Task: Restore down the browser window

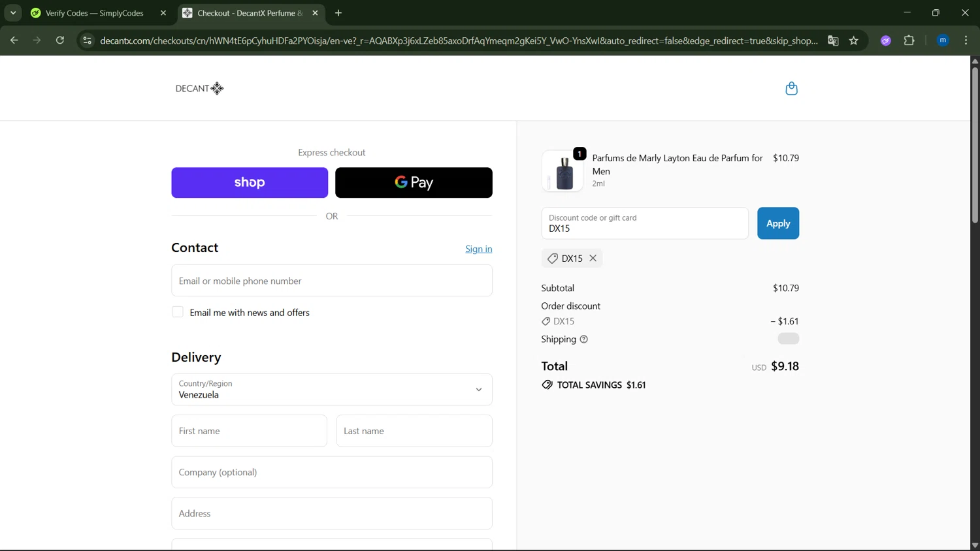Action: pyautogui.click(x=936, y=13)
